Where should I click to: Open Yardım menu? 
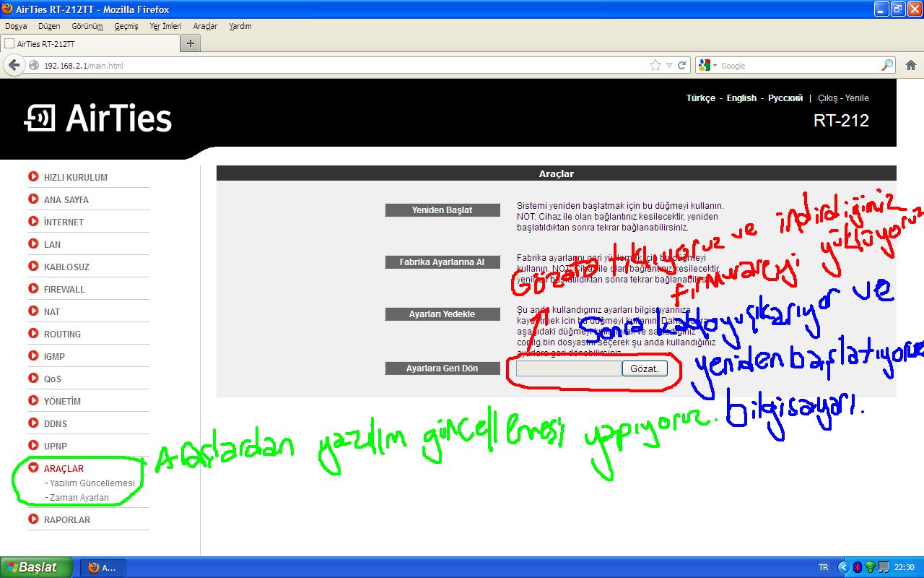click(240, 26)
